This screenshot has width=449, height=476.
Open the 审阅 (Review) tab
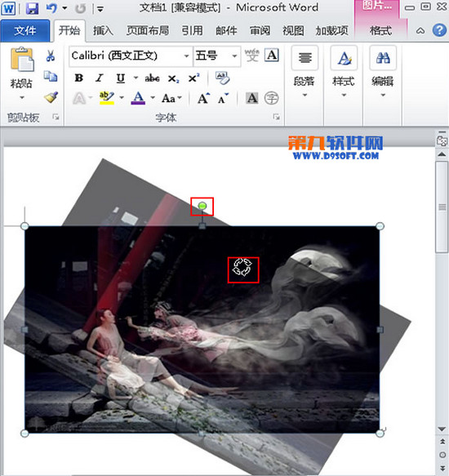[260, 31]
